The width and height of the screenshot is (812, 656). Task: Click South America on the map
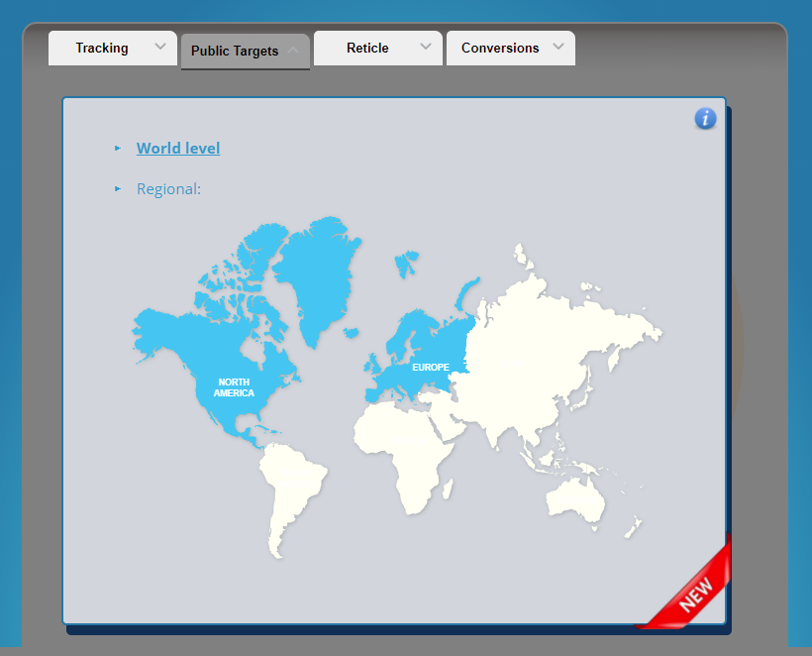(x=288, y=488)
